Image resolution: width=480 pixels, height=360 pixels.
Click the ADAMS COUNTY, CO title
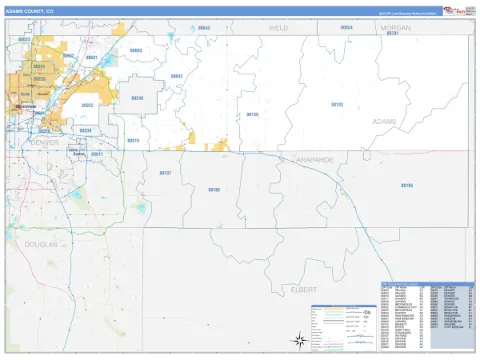pyautogui.click(x=29, y=11)
